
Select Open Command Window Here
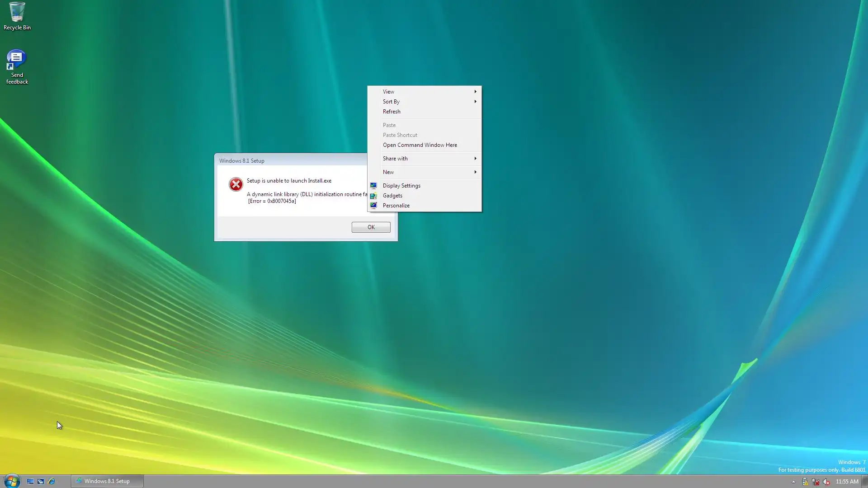point(420,145)
